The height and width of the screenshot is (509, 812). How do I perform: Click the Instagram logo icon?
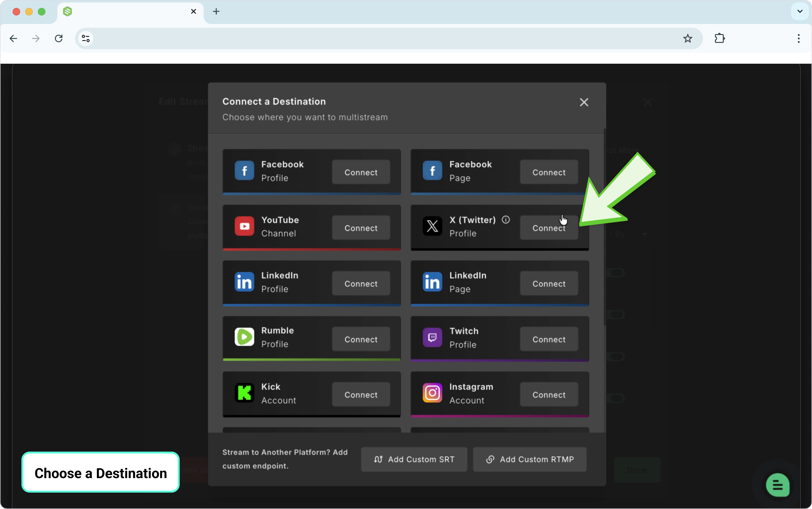tap(432, 393)
